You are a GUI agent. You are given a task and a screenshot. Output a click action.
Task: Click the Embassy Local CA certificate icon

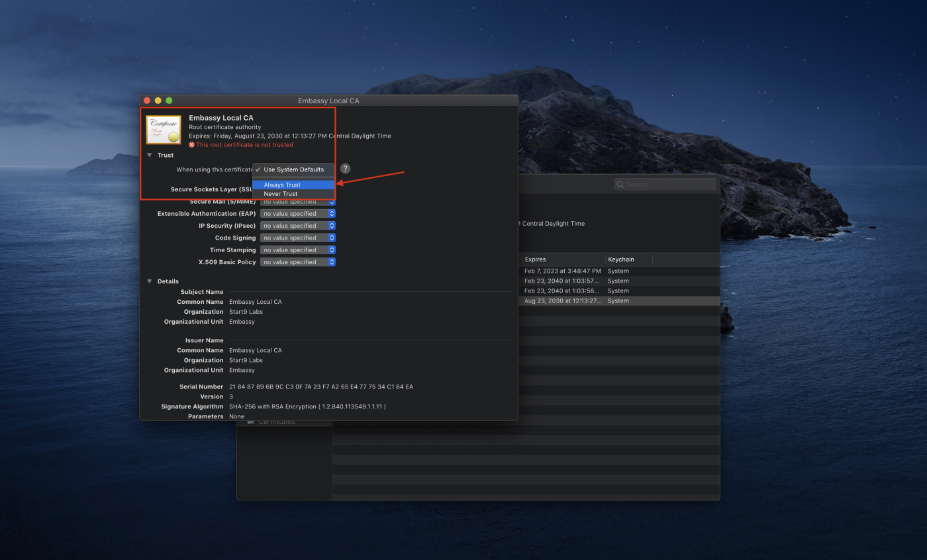(x=164, y=130)
